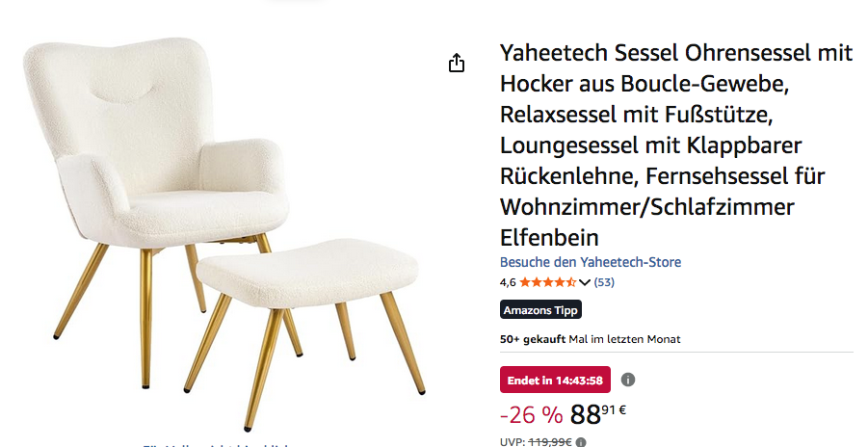Click the UVP label text
The image size is (868, 447).
513,442
